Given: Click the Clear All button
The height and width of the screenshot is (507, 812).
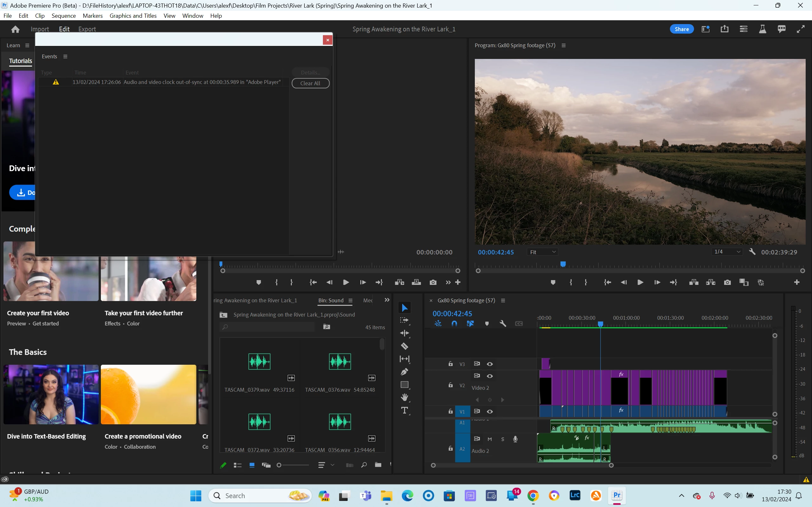Looking at the screenshot, I should point(310,83).
